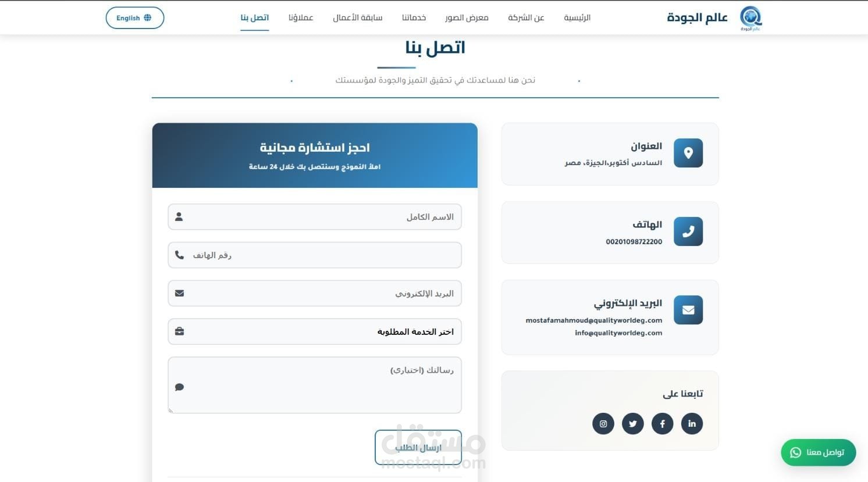Open سابقة الأعمال menu item
Viewport: 868px width, 482px height.
357,18
